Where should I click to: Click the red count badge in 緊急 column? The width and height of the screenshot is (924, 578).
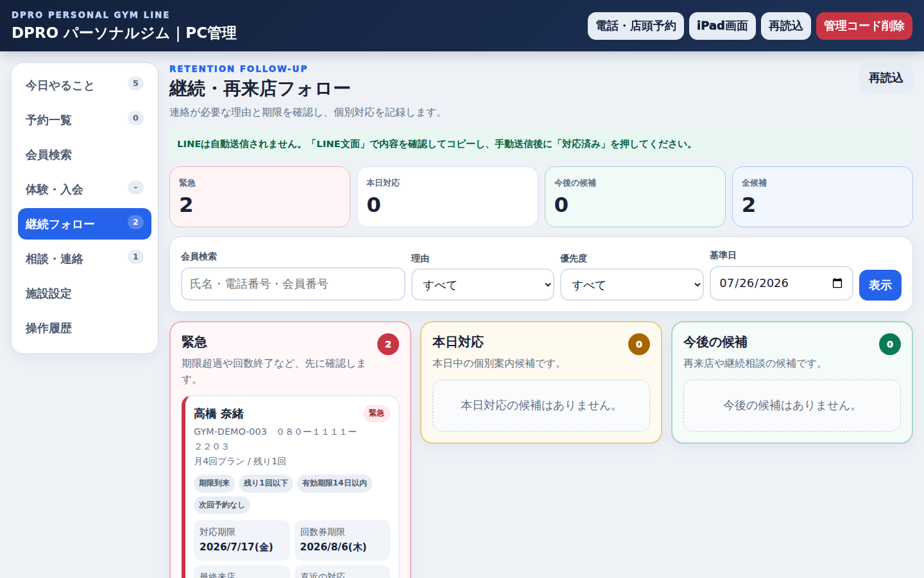click(x=388, y=344)
